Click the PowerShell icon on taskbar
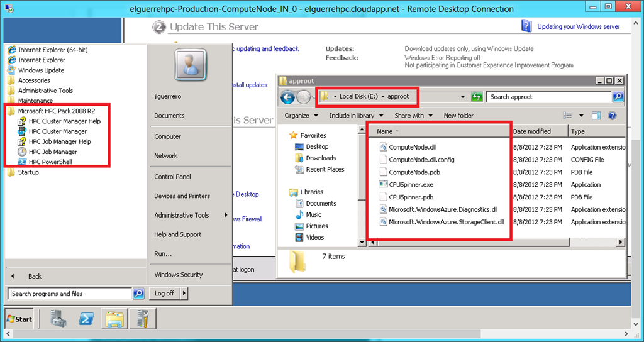The image size is (644, 342). click(86, 319)
